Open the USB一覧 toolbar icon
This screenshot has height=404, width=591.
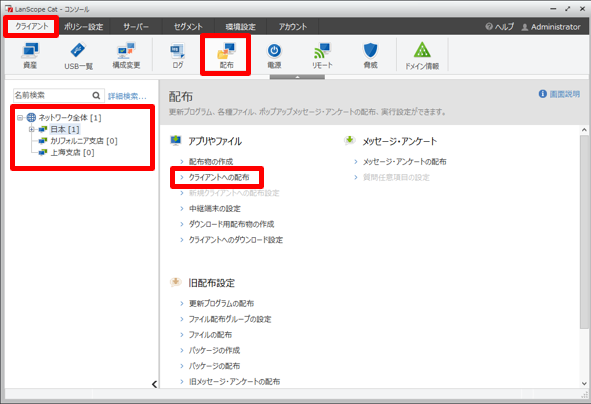[78, 55]
